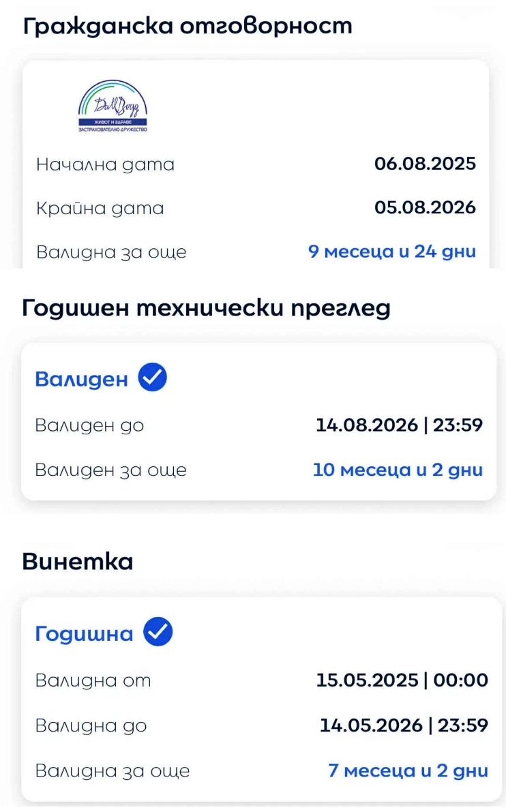The image size is (506, 812).
Task: Select the Гражданска отговорност section heading
Action: [188, 26]
